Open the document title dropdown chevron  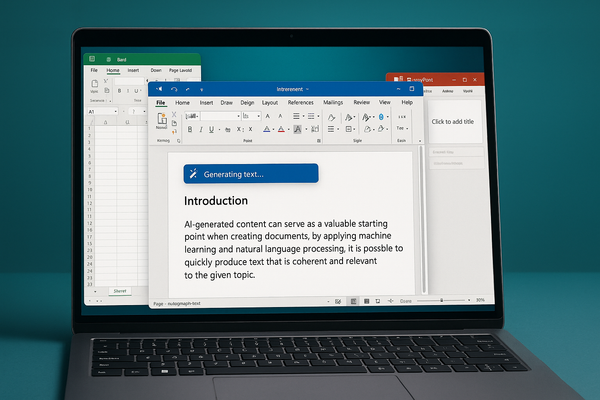click(308, 89)
